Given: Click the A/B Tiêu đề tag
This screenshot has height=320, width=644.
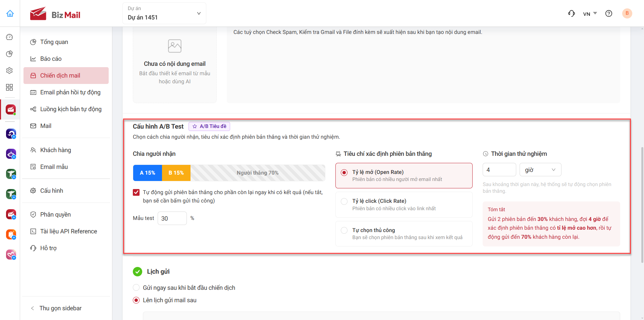Looking at the screenshot, I should [x=209, y=126].
